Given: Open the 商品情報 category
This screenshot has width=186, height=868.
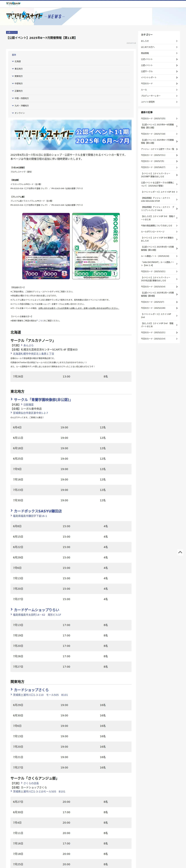Looking at the screenshot, I should pyautogui.click(x=159, y=53).
